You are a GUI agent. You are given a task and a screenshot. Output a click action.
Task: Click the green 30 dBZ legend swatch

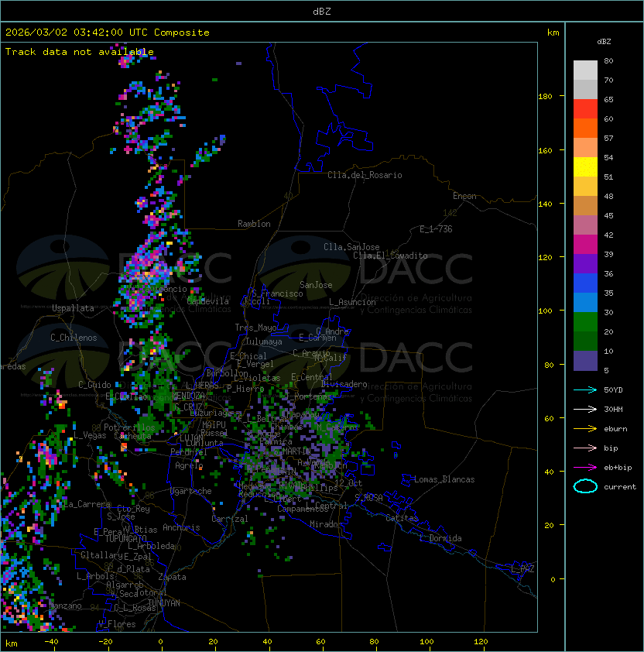585,322
